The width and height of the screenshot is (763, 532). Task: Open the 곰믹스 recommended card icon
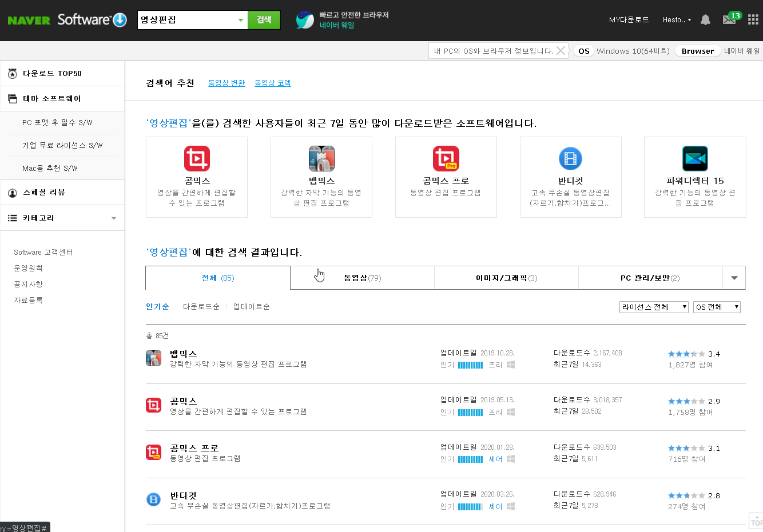point(197,158)
